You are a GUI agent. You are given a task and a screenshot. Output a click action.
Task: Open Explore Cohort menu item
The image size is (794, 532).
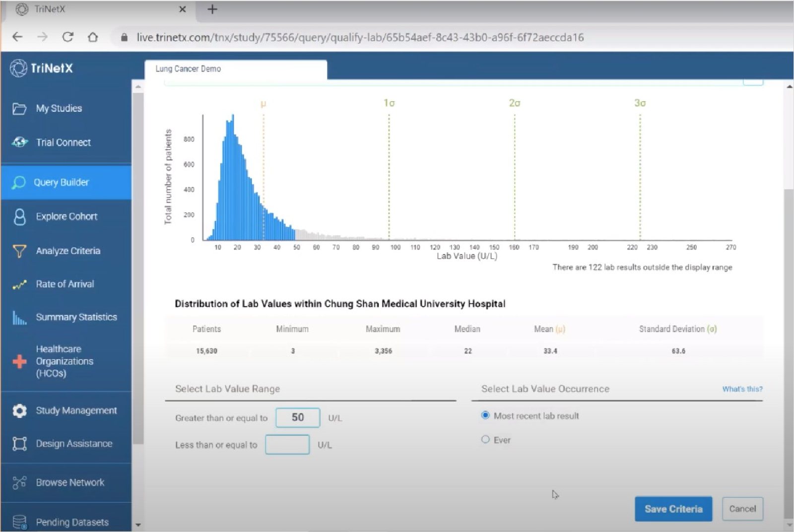(x=66, y=217)
